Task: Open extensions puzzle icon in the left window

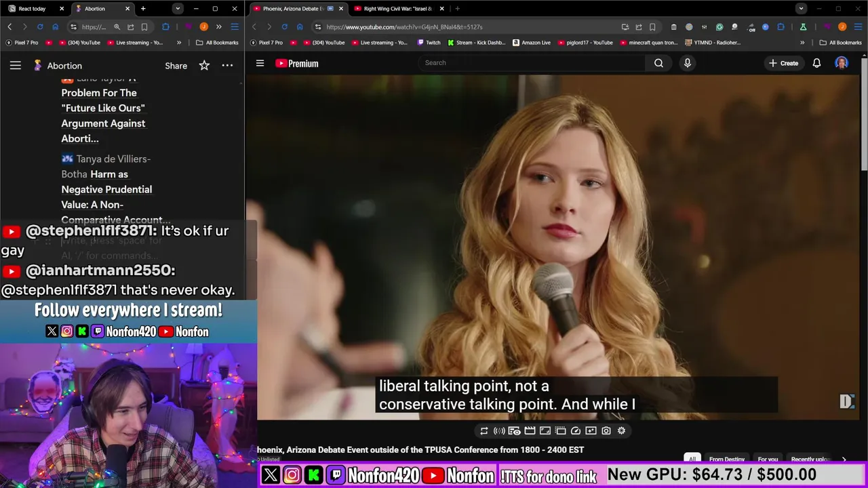Action: click(165, 26)
